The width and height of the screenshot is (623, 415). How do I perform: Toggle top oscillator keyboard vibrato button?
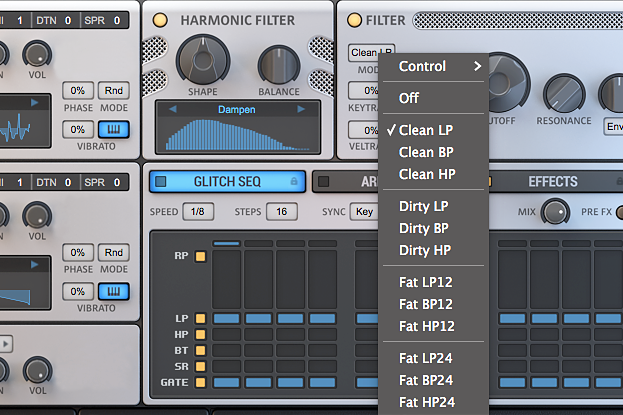coord(114,130)
